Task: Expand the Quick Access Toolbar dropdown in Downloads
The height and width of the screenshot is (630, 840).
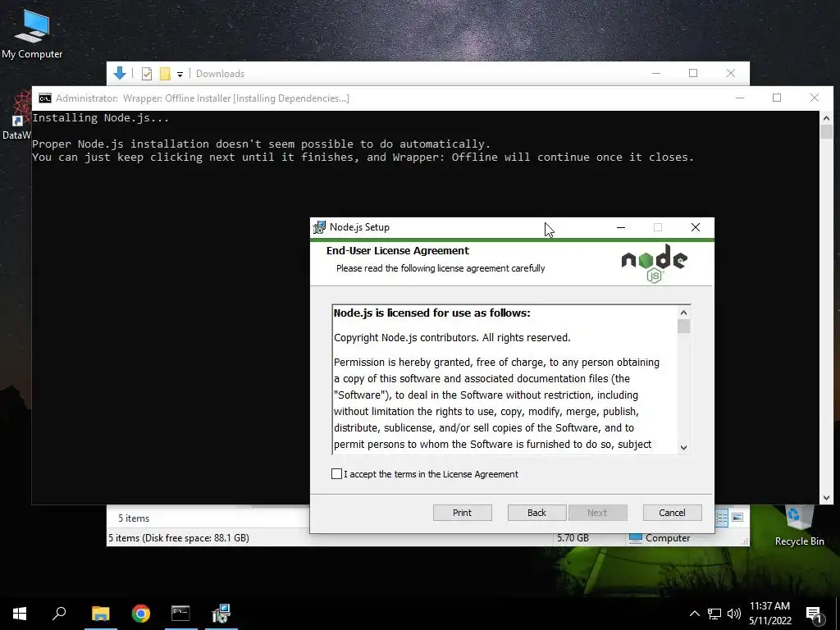Action: (x=180, y=75)
